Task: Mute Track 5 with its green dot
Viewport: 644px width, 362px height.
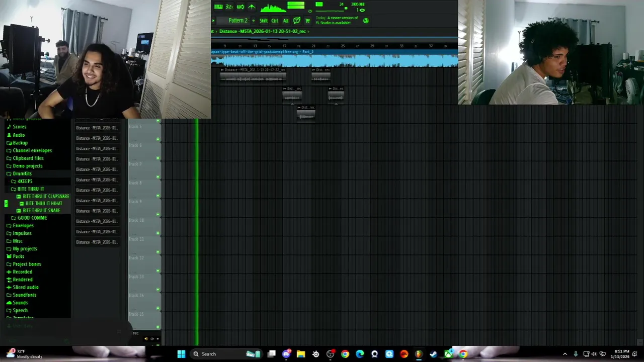Action: (x=158, y=139)
